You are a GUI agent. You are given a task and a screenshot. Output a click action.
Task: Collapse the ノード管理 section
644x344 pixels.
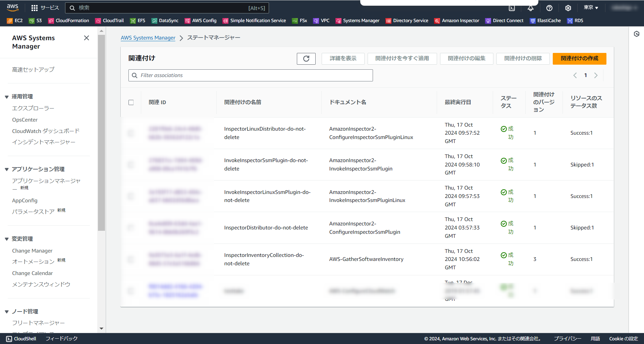point(7,312)
